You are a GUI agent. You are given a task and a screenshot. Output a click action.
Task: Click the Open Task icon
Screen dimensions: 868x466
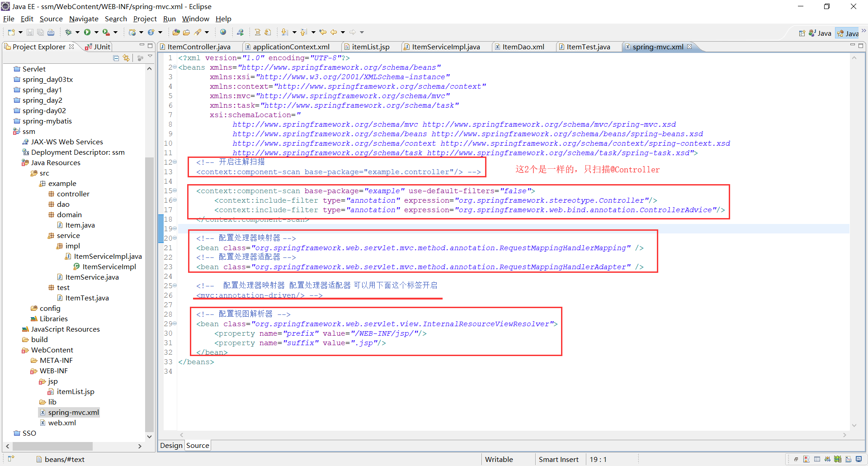click(186, 32)
